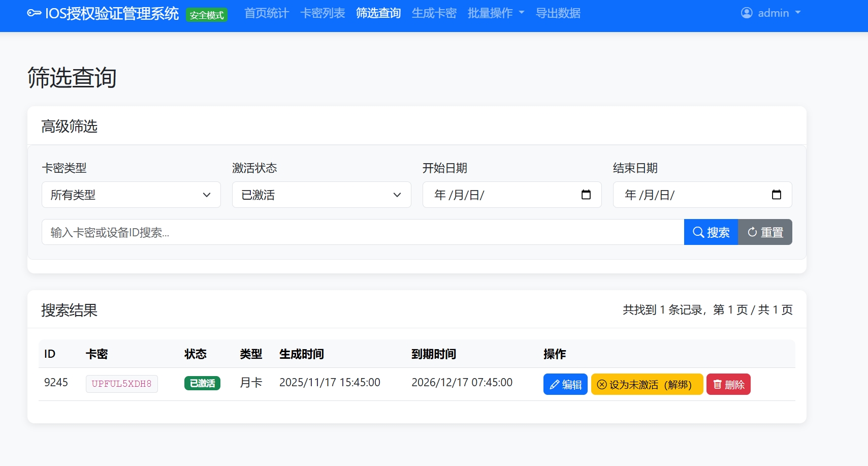
Task: Click the magnifier icon on the search button
Action: tap(698, 232)
